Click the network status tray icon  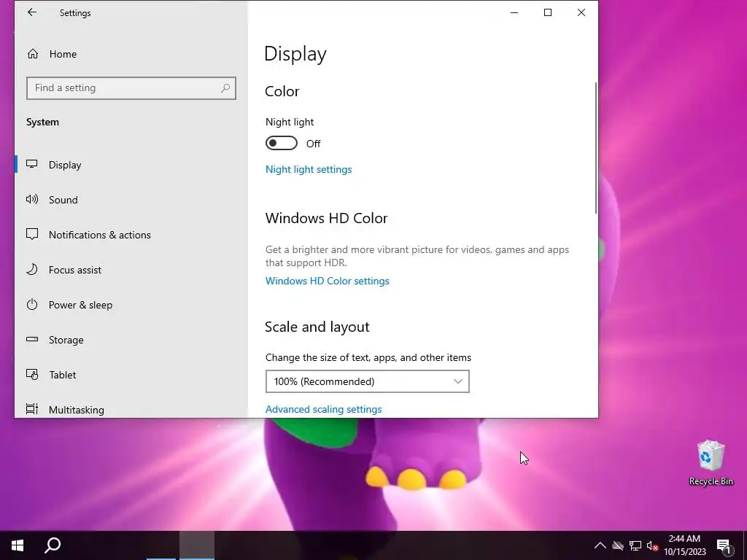point(635,545)
